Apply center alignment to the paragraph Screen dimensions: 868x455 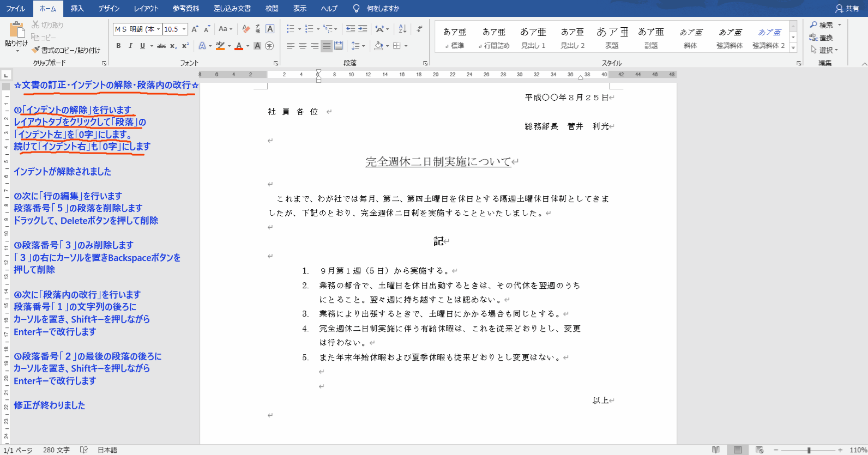click(x=303, y=46)
